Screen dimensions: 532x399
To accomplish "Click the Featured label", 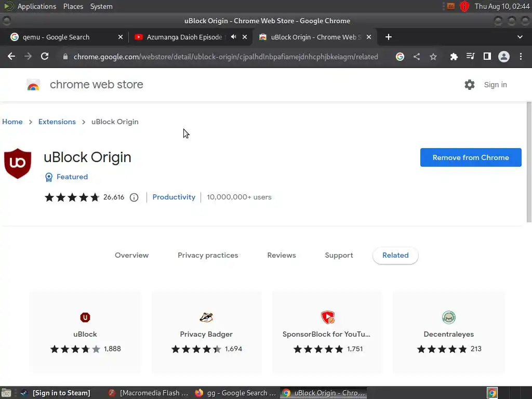I will click(x=72, y=177).
